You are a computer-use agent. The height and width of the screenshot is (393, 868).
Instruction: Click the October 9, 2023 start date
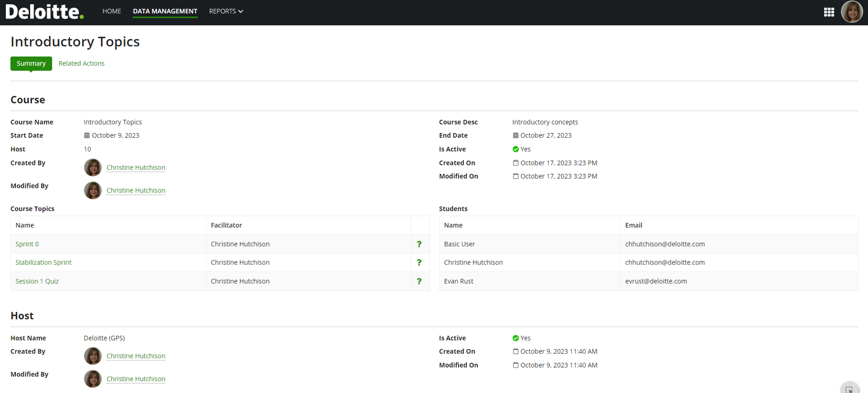tap(115, 135)
